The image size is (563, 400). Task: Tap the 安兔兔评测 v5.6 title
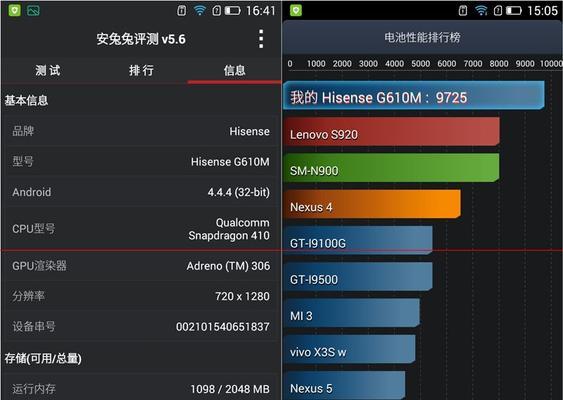[141, 39]
